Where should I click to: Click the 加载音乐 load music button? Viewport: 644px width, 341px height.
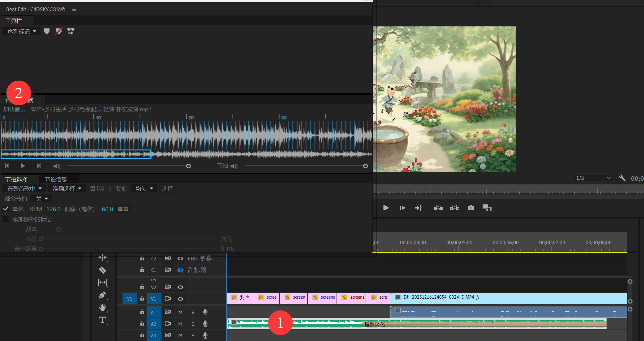click(x=15, y=109)
